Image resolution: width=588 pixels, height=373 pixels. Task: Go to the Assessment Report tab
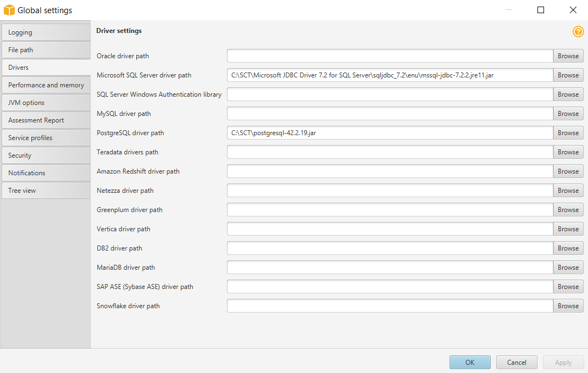click(45, 120)
